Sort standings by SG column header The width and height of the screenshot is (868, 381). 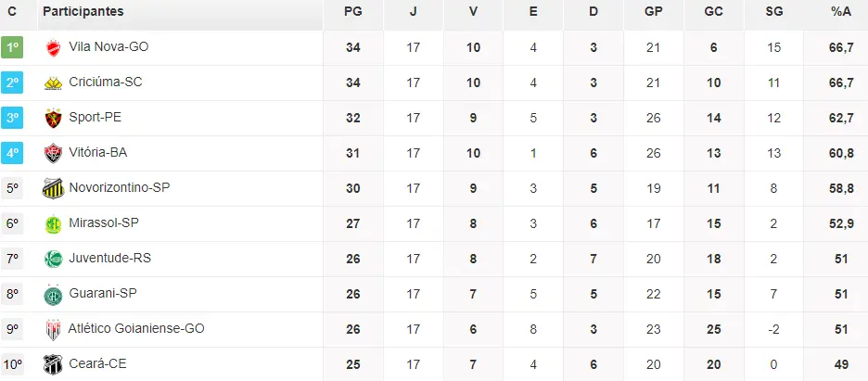(774, 11)
